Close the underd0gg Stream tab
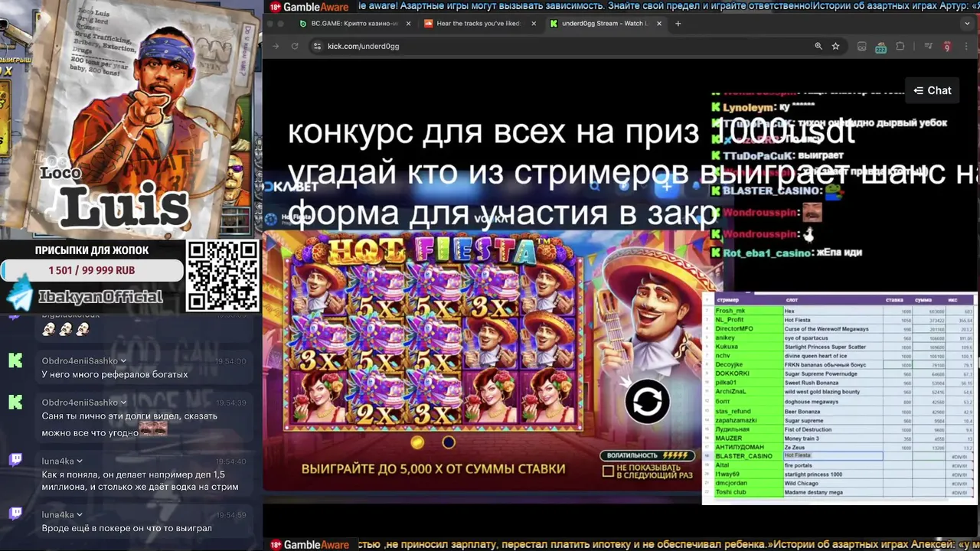Image resolution: width=980 pixels, height=551 pixels. pyautogui.click(x=658, y=24)
